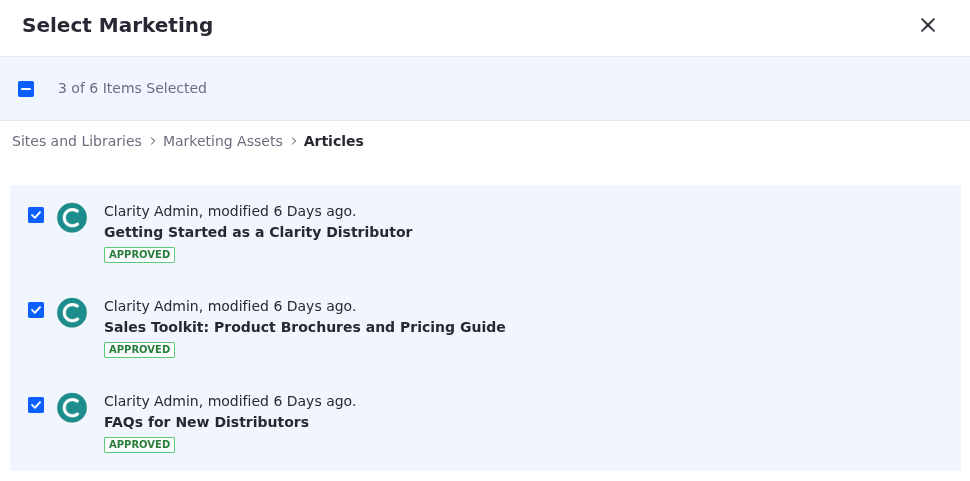The height and width of the screenshot is (481, 970).
Task: Open FAQs for New Distributors title
Action: point(206,422)
